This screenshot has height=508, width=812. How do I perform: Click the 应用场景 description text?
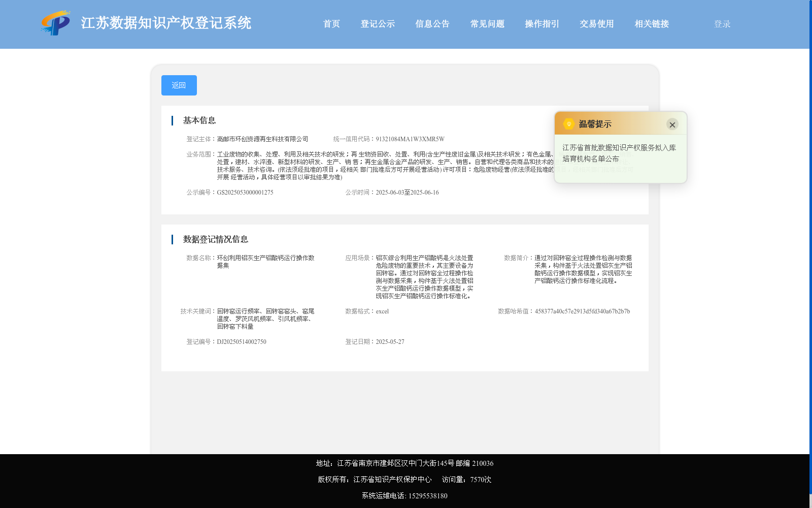pos(424,277)
